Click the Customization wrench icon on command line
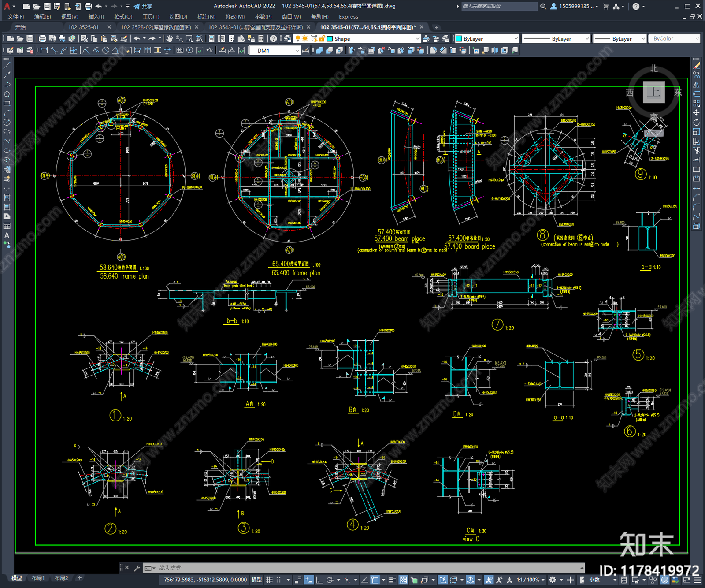705x588 pixels. click(x=137, y=568)
